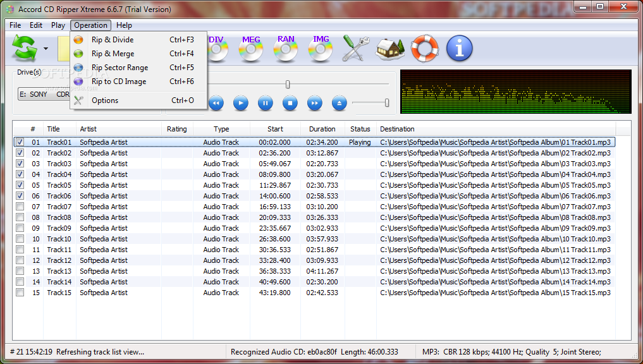Click the blue info circle icon
The height and width of the screenshot is (364, 643).
[459, 49]
